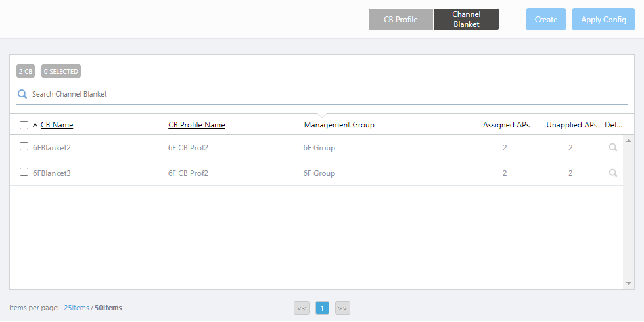Click the sort arrow beside CB Name
The height and width of the screenshot is (322, 644).
pos(35,125)
